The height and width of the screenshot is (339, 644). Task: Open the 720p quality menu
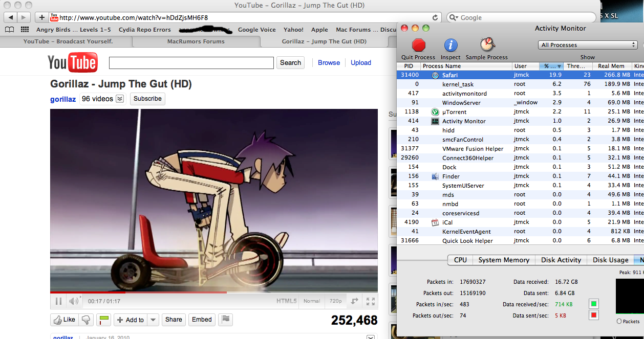335,301
